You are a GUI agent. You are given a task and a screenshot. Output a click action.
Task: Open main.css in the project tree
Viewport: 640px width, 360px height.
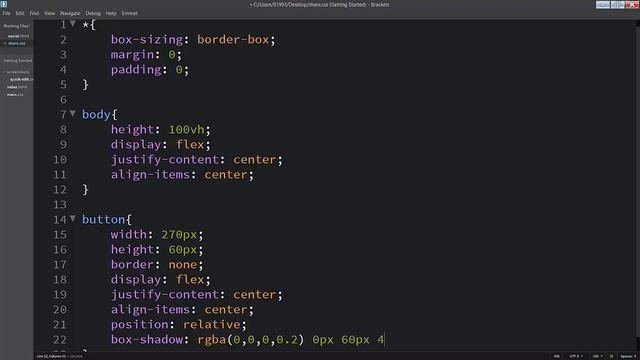pos(15,95)
